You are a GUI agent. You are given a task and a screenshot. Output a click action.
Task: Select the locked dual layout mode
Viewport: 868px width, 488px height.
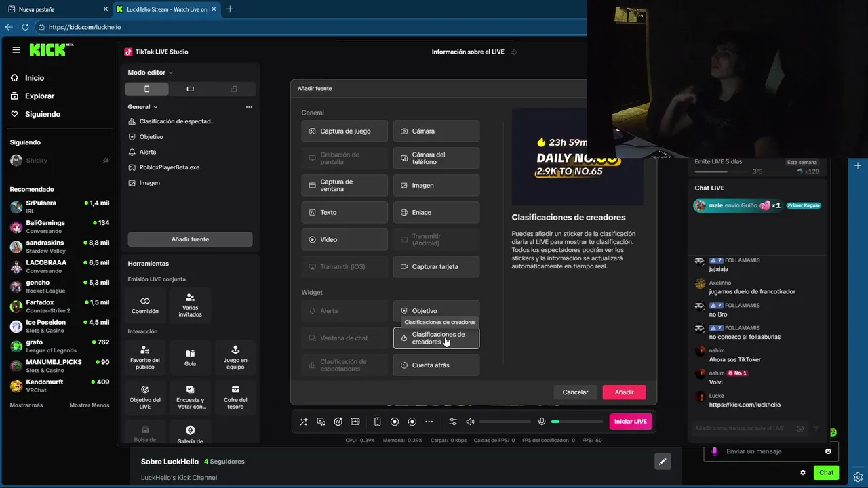click(x=234, y=89)
